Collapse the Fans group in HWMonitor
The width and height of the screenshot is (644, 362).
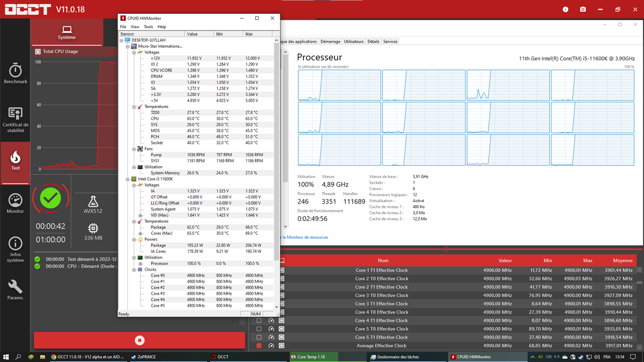[x=134, y=149]
